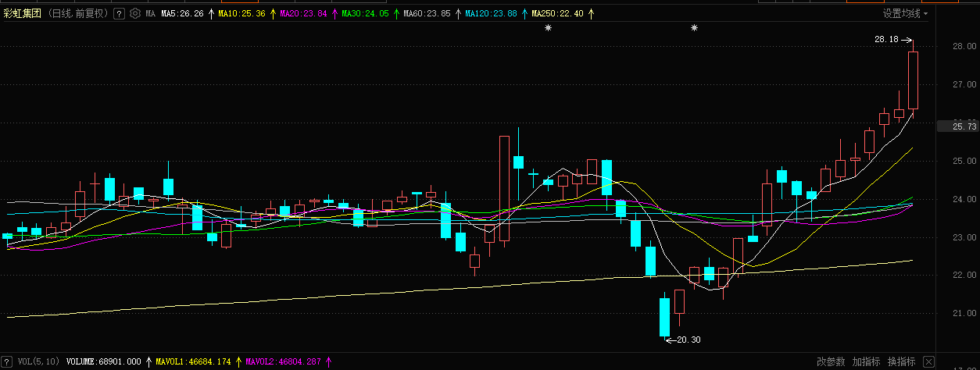Screen dimensions: 980x370
Task: Click the 20.30 low price label
Action: [x=689, y=340]
